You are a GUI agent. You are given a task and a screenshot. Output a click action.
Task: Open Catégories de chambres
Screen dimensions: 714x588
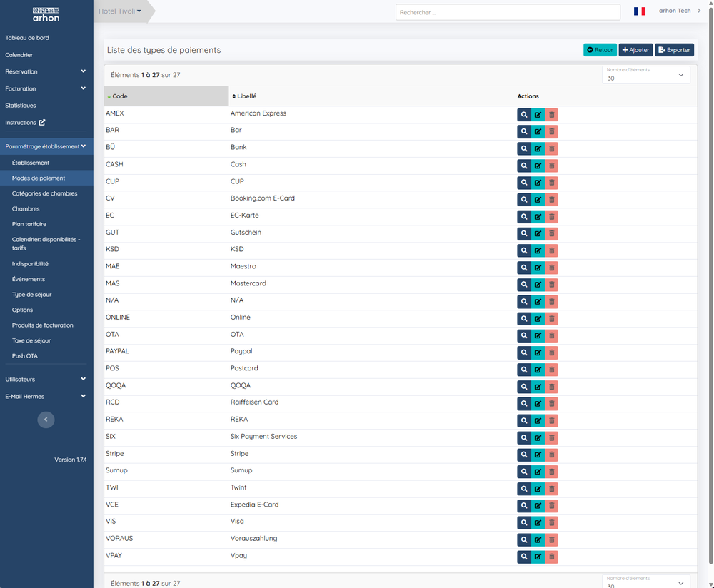click(44, 193)
